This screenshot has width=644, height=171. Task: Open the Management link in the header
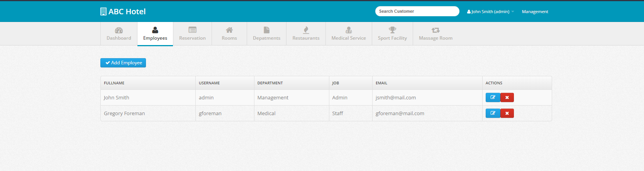click(x=535, y=12)
